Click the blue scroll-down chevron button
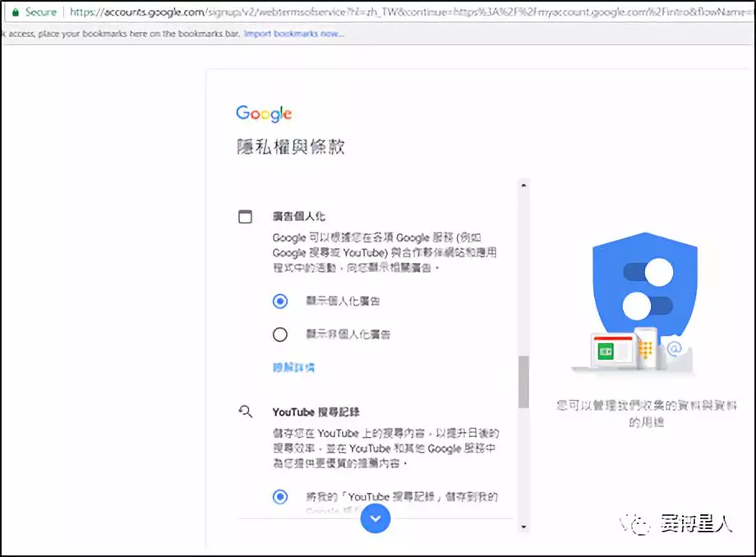 click(375, 518)
